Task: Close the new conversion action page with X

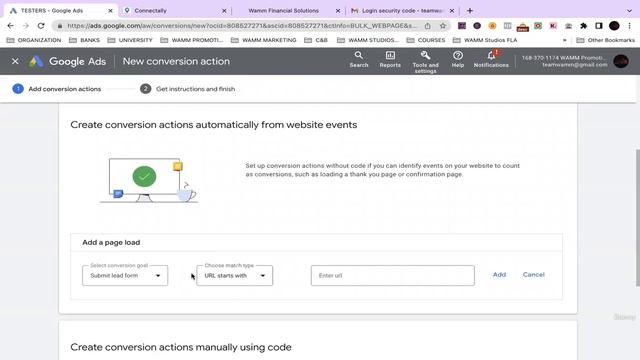Action: [15, 61]
